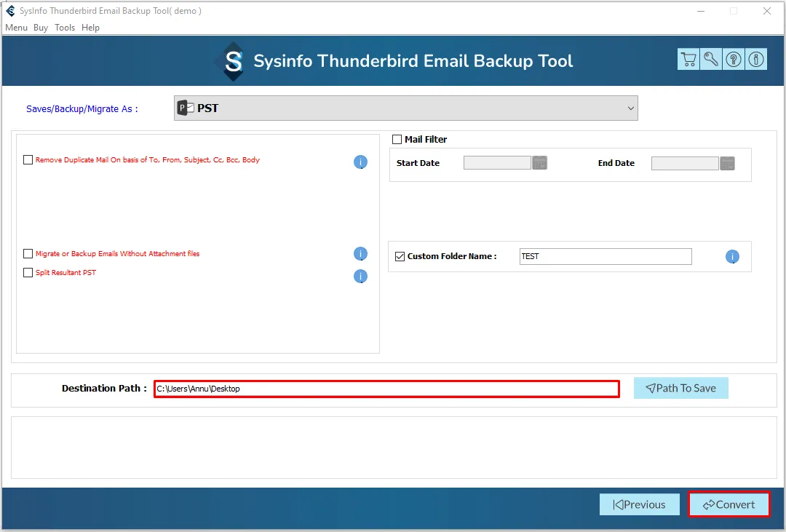This screenshot has width=786, height=532.
Task: Click the key activation icon in header
Action: click(x=711, y=60)
